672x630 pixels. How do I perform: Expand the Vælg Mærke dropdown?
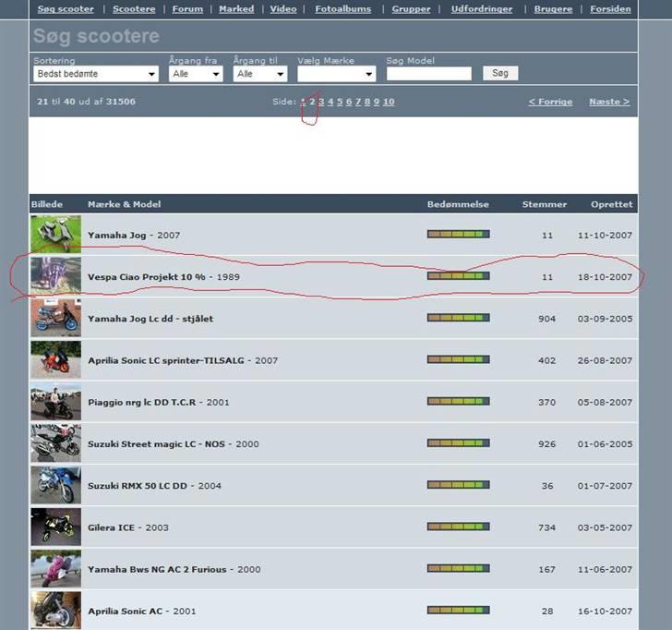pyautogui.click(x=336, y=74)
